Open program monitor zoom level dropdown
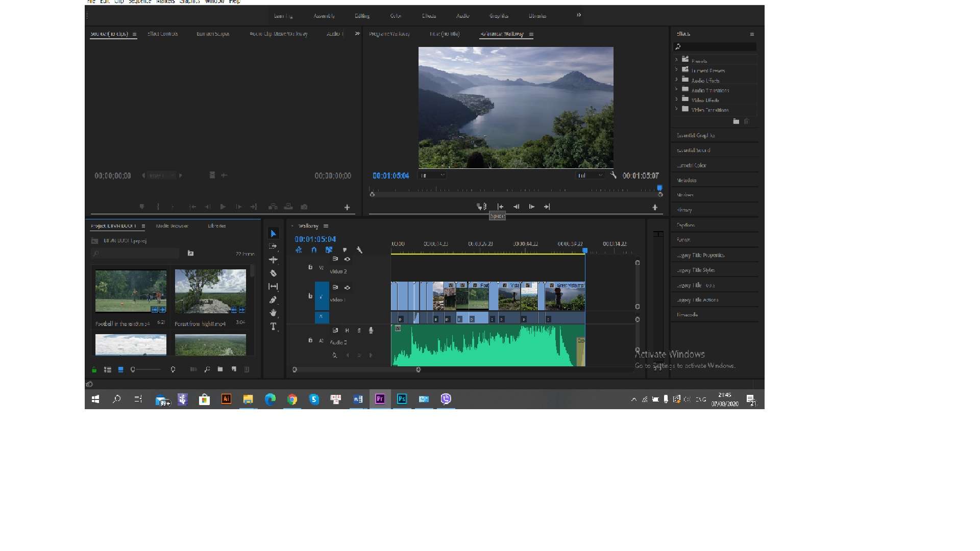 point(432,176)
